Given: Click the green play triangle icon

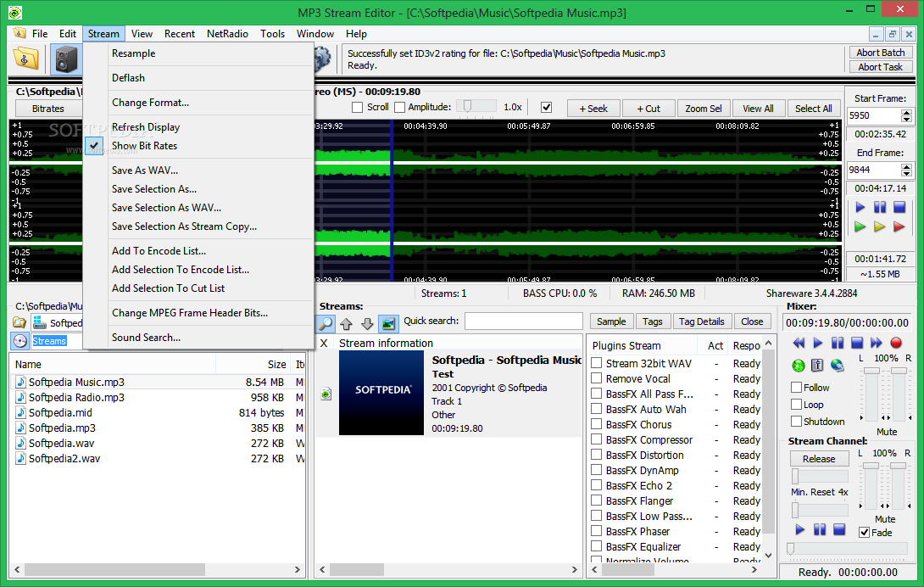Looking at the screenshot, I should (860, 226).
